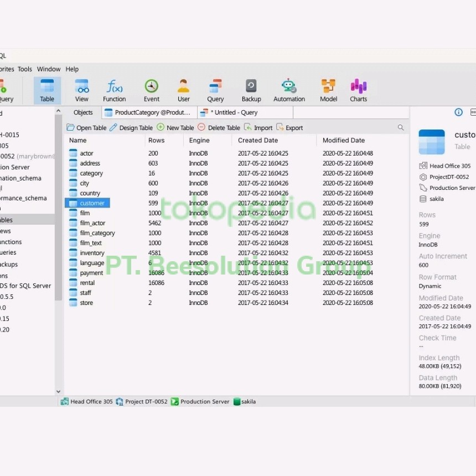This screenshot has width=476, height=476.
Task: Open the Event scheduler icon
Action: [152, 90]
